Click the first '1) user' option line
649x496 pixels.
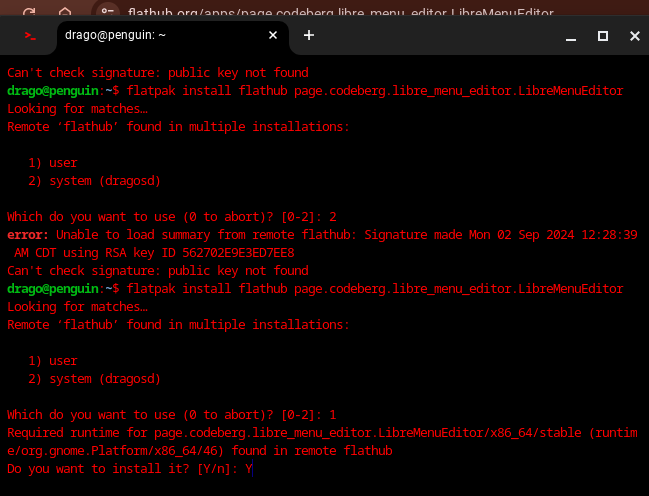coord(53,163)
